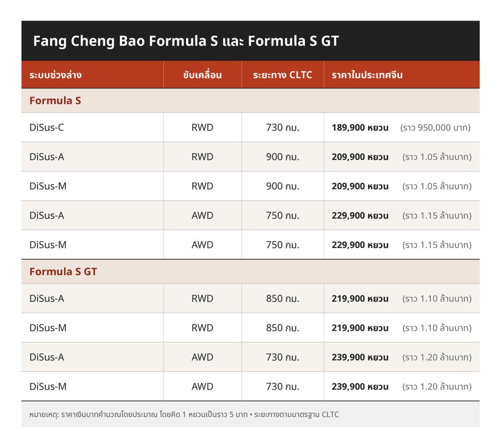Click the DiSus-C suspension cell
The width and height of the screenshot is (501, 448).
tap(46, 128)
